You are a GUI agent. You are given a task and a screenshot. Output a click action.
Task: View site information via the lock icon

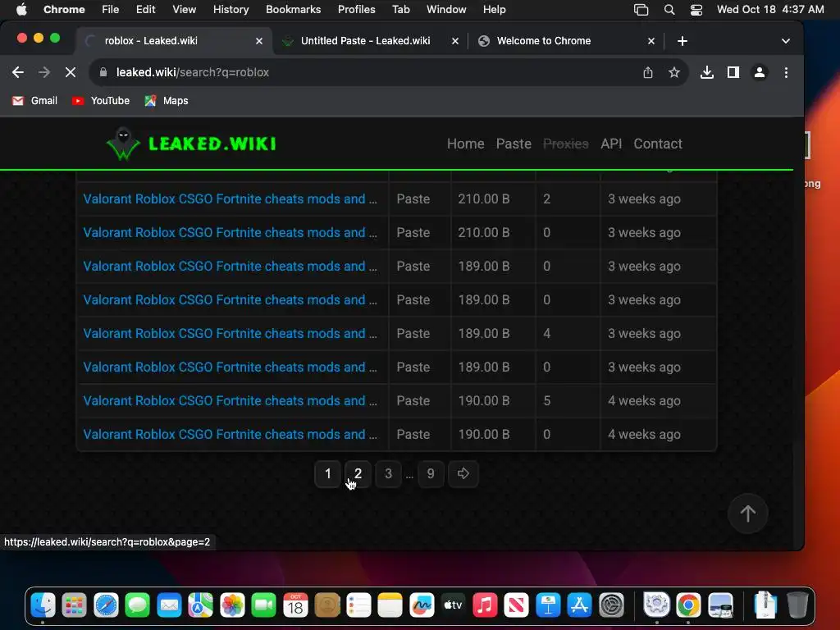(x=103, y=72)
